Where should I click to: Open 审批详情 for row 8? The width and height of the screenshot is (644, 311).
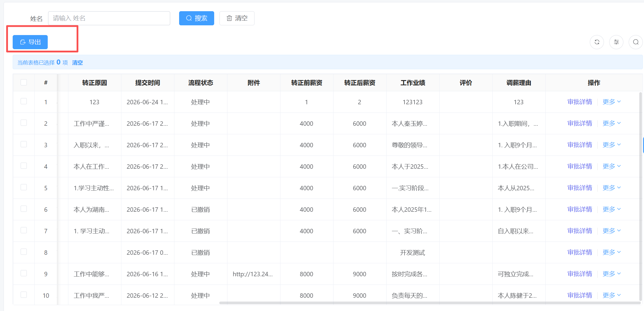(580, 252)
